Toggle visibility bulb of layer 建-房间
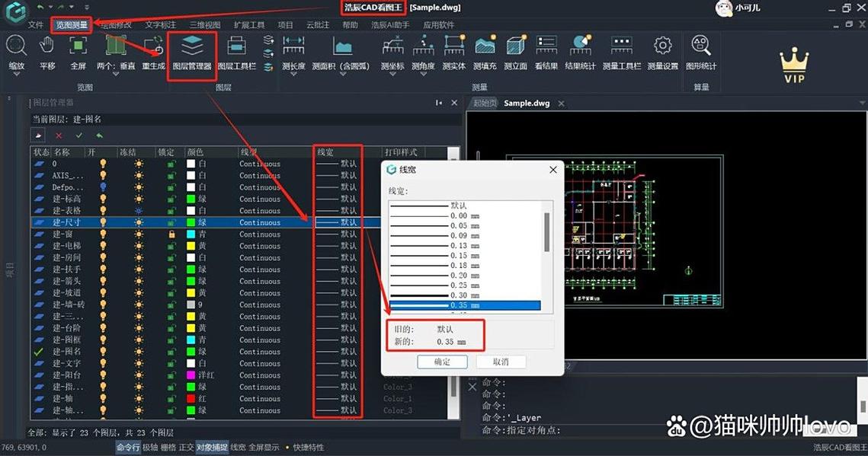This screenshot has height=456, width=868. 103,257
